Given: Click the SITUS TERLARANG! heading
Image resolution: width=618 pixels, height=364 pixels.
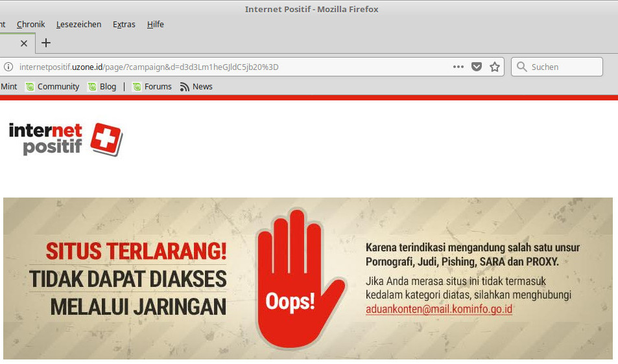Looking at the screenshot, I should tap(136, 251).
